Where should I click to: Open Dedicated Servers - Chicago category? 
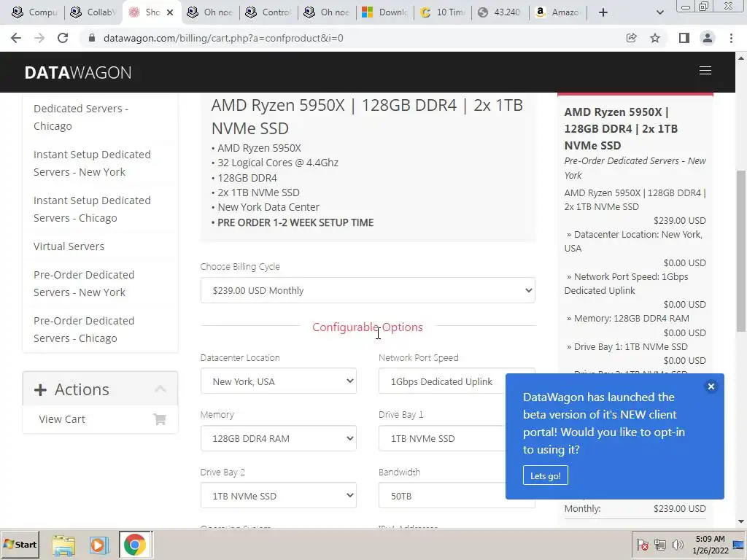pyautogui.click(x=81, y=117)
